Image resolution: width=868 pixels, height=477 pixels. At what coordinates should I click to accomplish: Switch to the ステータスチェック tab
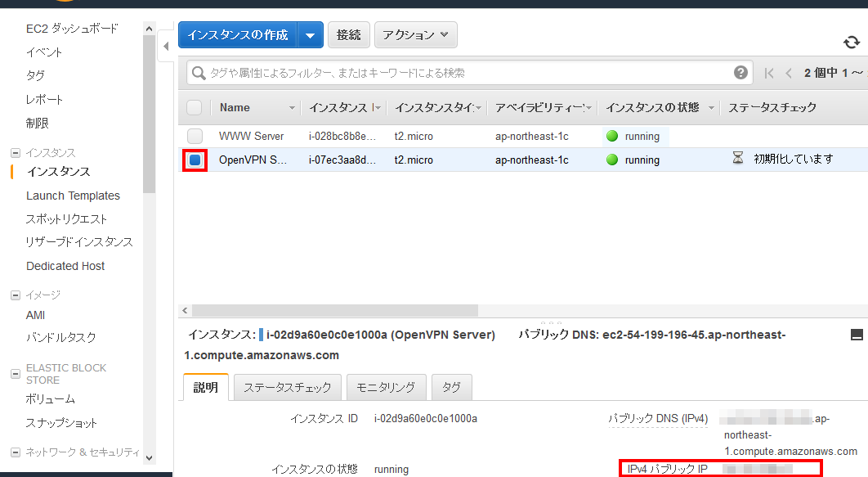click(x=288, y=387)
